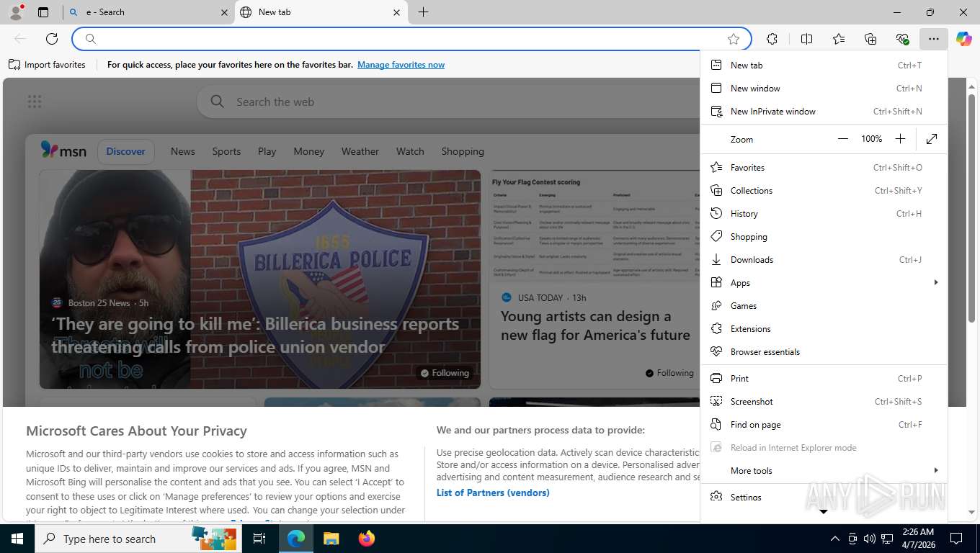Choose Find on page

(824, 424)
